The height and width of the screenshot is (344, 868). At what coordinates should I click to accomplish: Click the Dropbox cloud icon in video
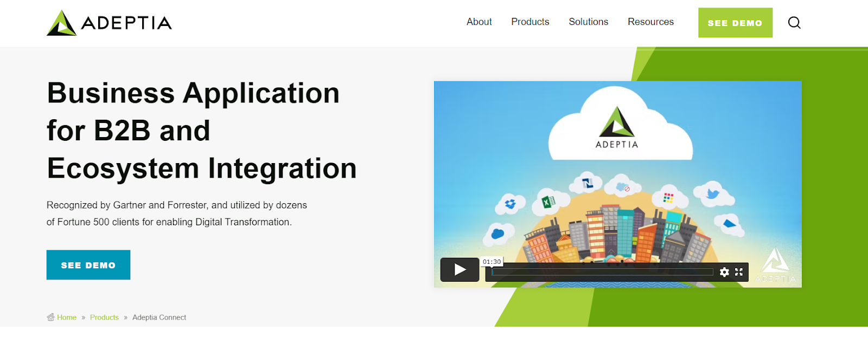click(x=510, y=204)
